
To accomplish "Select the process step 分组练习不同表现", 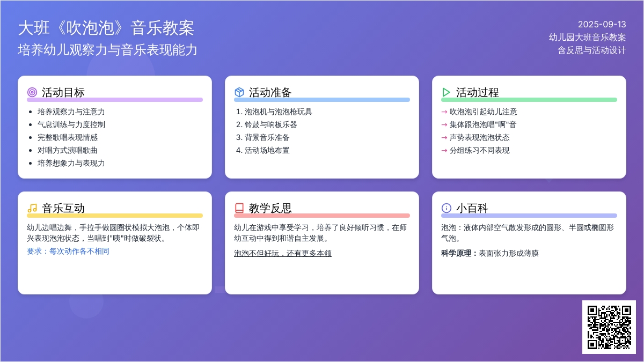I will point(479,150).
